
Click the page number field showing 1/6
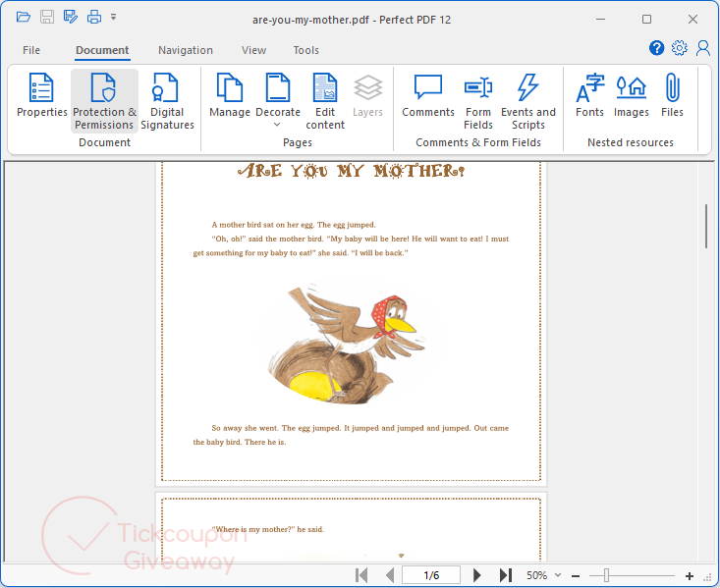click(x=431, y=575)
